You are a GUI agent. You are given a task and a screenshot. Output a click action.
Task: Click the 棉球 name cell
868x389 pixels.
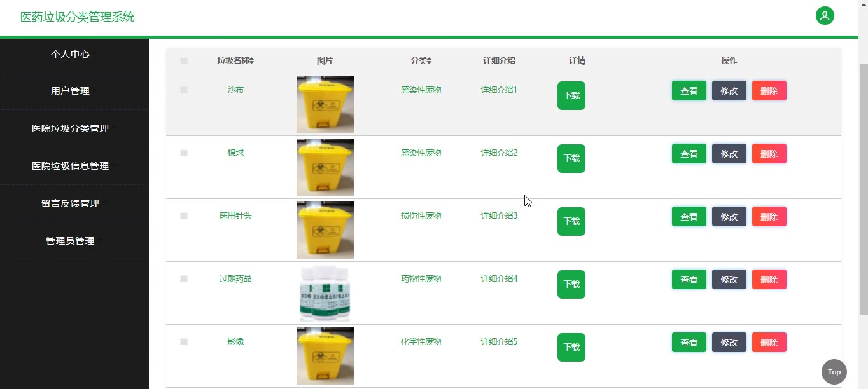coord(235,153)
